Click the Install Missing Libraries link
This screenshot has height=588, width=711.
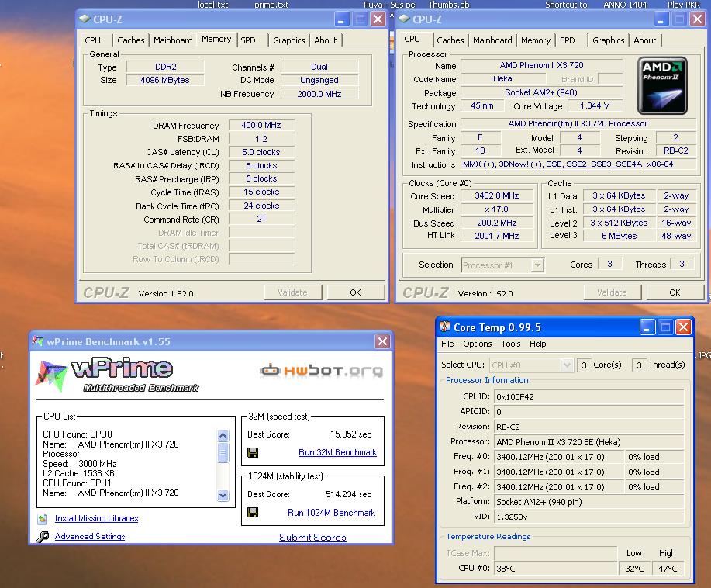pyautogui.click(x=97, y=518)
